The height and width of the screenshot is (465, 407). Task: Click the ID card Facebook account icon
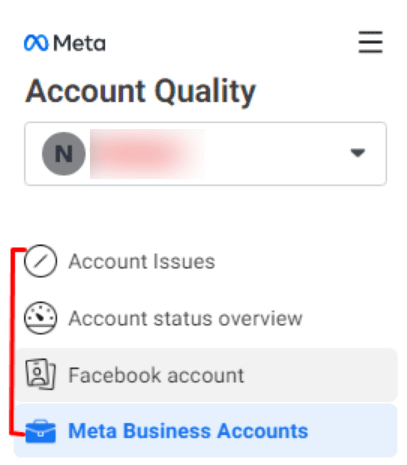pyautogui.click(x=40, y=375)
